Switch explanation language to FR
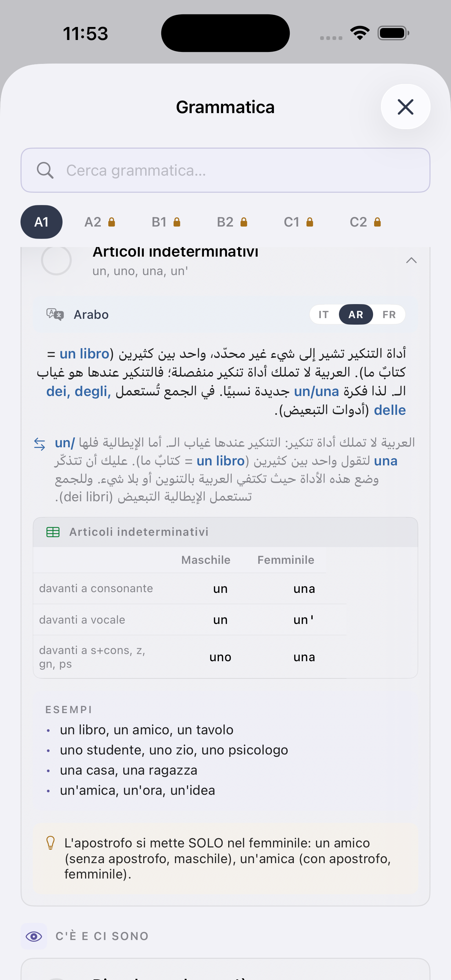 (389, 315)
